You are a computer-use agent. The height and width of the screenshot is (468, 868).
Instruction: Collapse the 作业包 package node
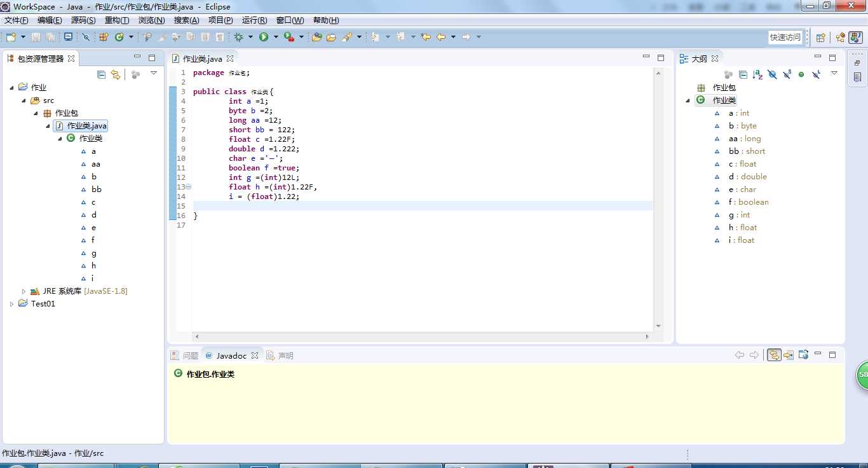pyautogui.click(x=36, y=113)
